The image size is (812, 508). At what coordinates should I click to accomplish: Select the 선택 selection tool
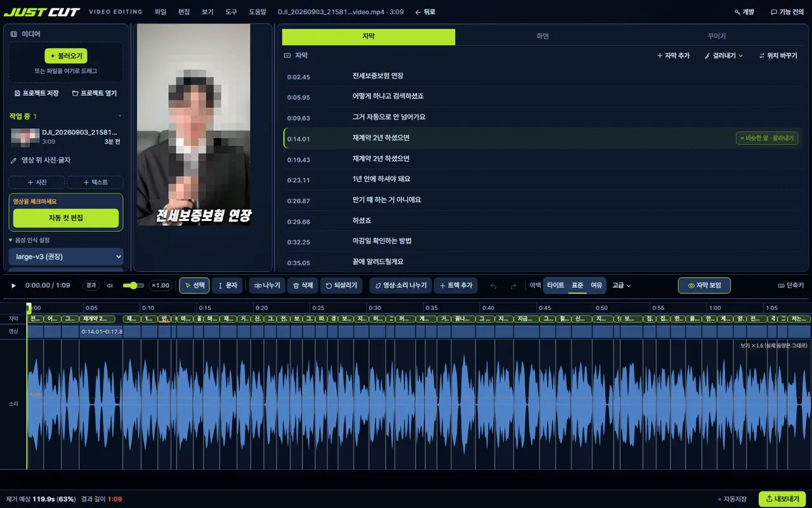[x=194, y=286]
